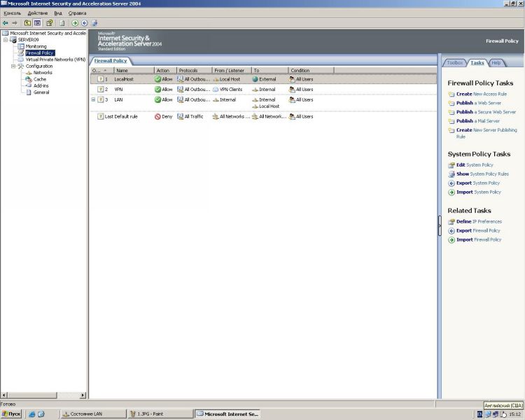525x420 pixels.
Task: Collapse the task pane with the splitter handle
Action: pos(440,225)
